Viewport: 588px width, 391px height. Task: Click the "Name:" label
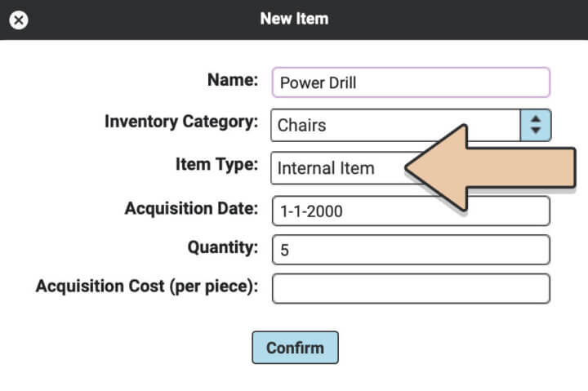(x=233, y=80)
